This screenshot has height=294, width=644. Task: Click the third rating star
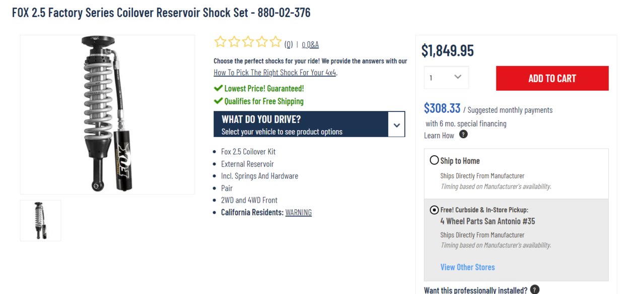pos(248,42)
